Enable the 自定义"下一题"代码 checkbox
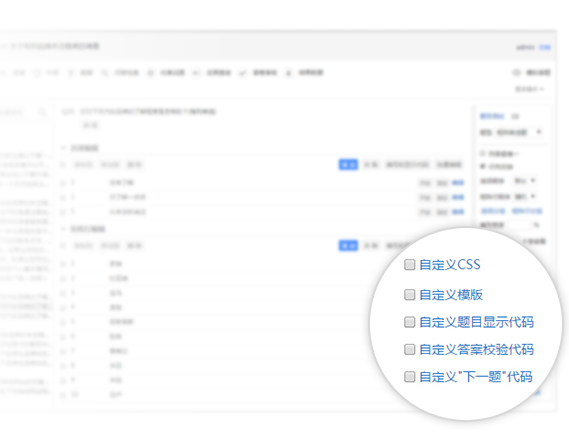569x445 pixels. tap(409, 377)
